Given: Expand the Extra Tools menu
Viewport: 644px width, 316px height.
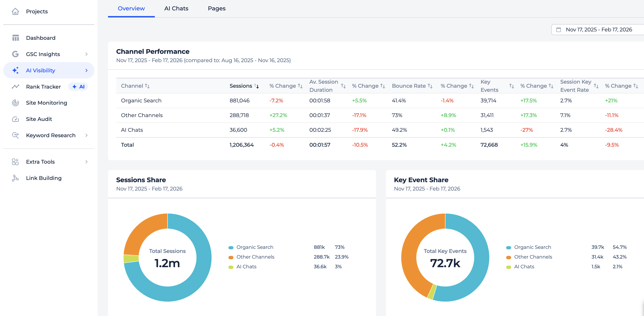Looking at the screenshot, I should [x=87, y=162].
